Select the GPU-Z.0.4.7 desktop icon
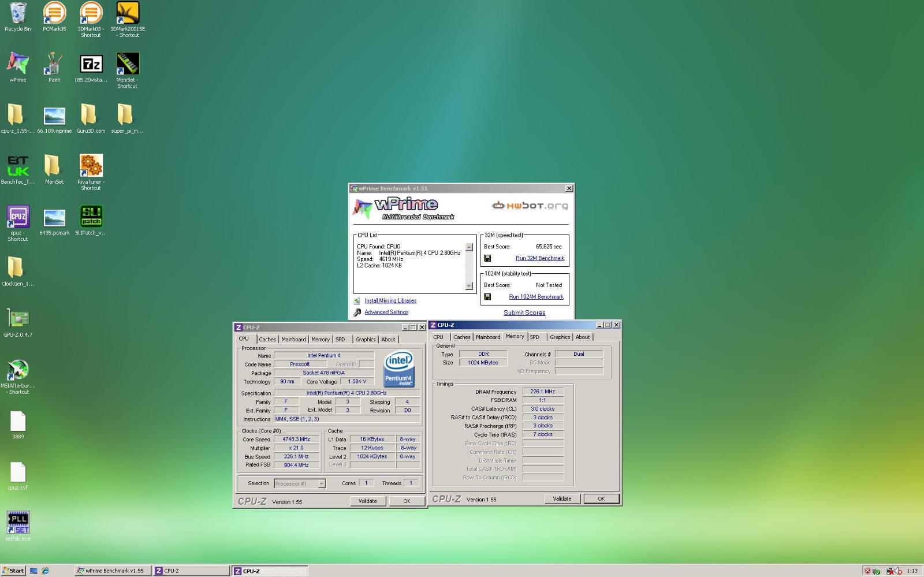 pos(18,322)
